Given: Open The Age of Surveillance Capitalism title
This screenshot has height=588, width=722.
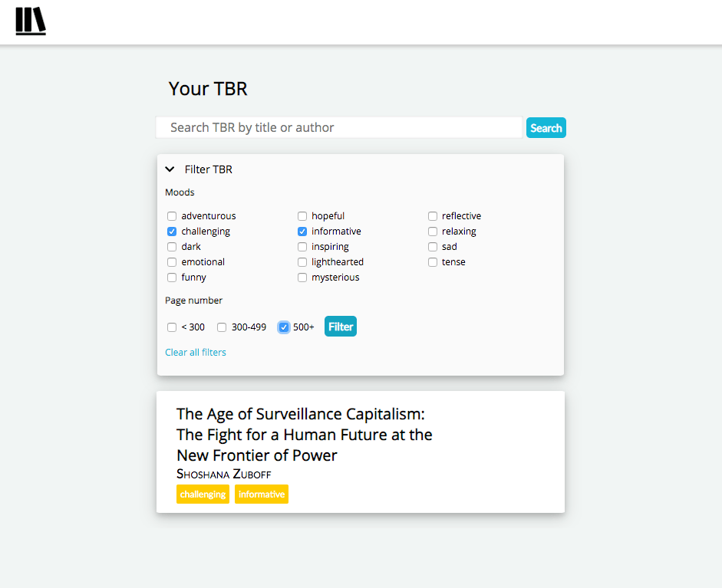Looking at the screenshot, I should tap(305, 435).
